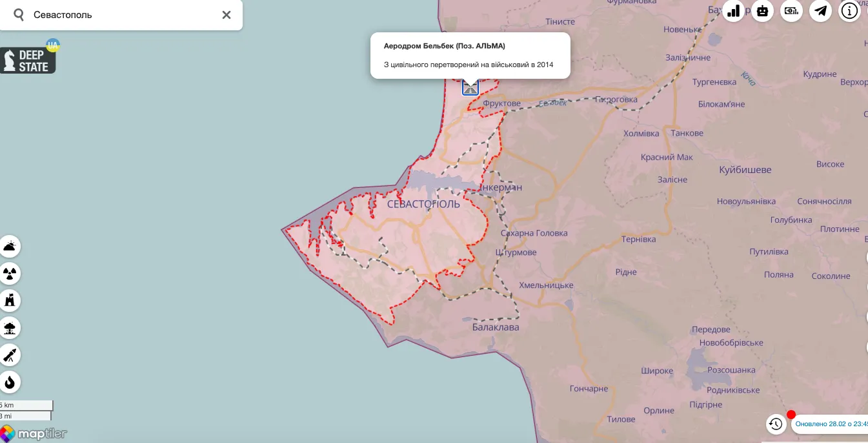Toggle the weather cloud layer
Viewport: 868px width, 443px height.
pos(10,246)
